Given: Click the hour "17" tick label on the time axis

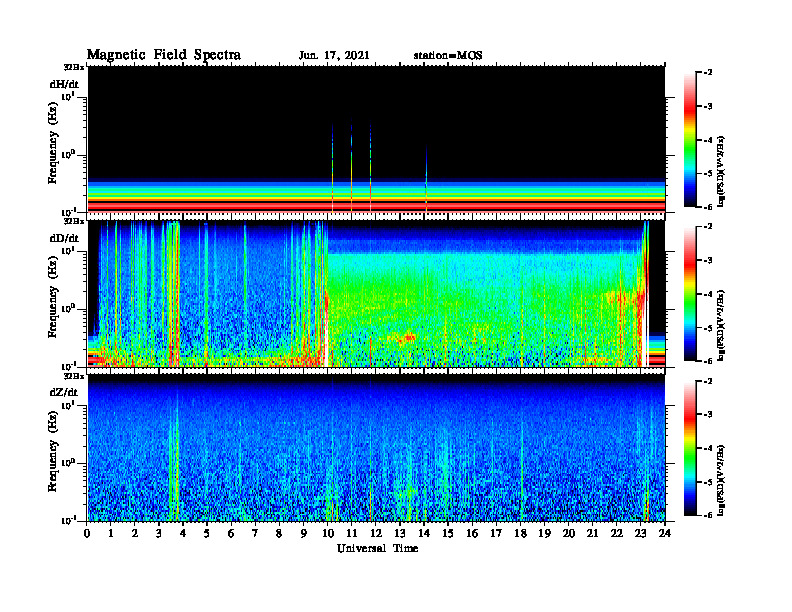Looking at the screenshot, I should (x=496, y=533).
